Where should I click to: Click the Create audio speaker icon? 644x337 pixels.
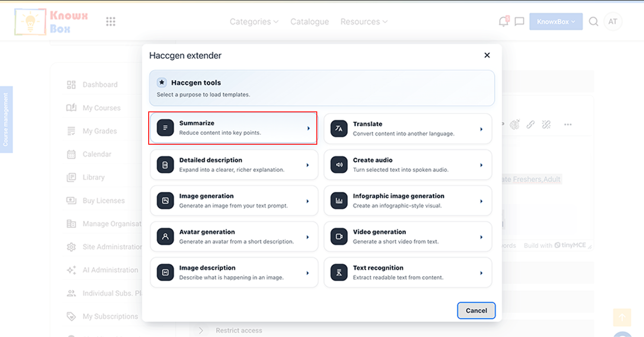[339, 165]
